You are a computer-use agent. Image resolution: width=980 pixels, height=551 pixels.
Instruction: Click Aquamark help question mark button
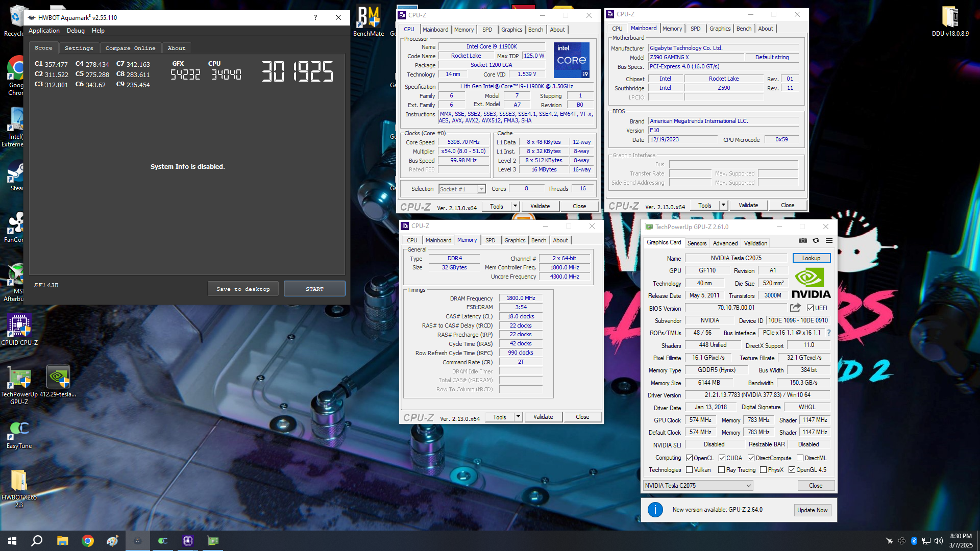point(315,17)
